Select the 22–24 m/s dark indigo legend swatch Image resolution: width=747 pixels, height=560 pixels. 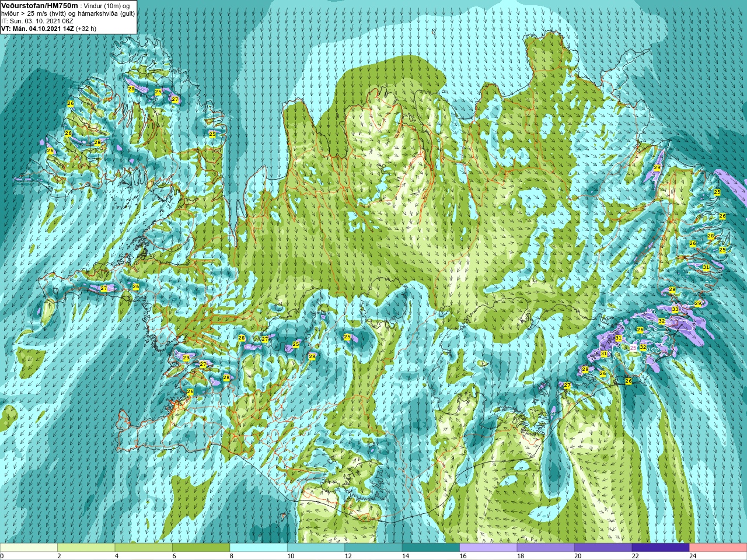(x=661, y=548)
